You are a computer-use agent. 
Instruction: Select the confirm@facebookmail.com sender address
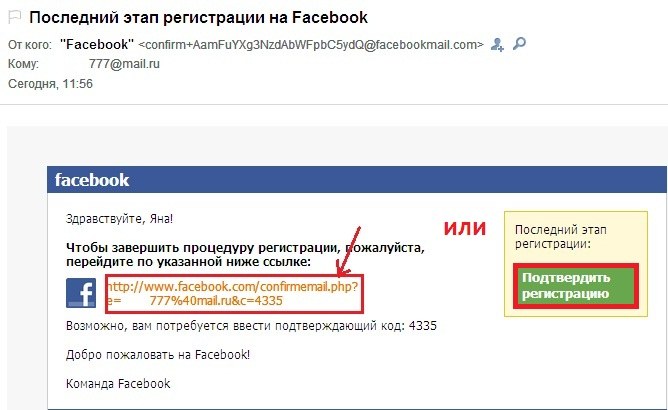pyautogui.click(x=311, y=45)
